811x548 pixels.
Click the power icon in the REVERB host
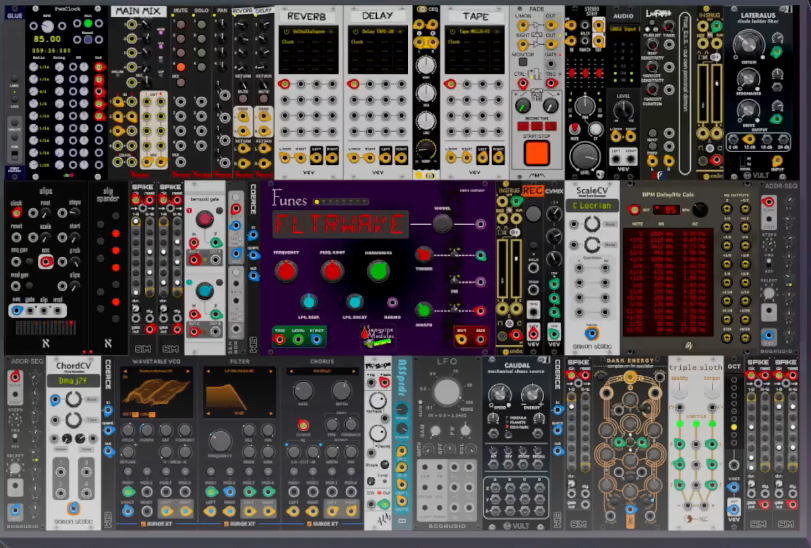287,32
